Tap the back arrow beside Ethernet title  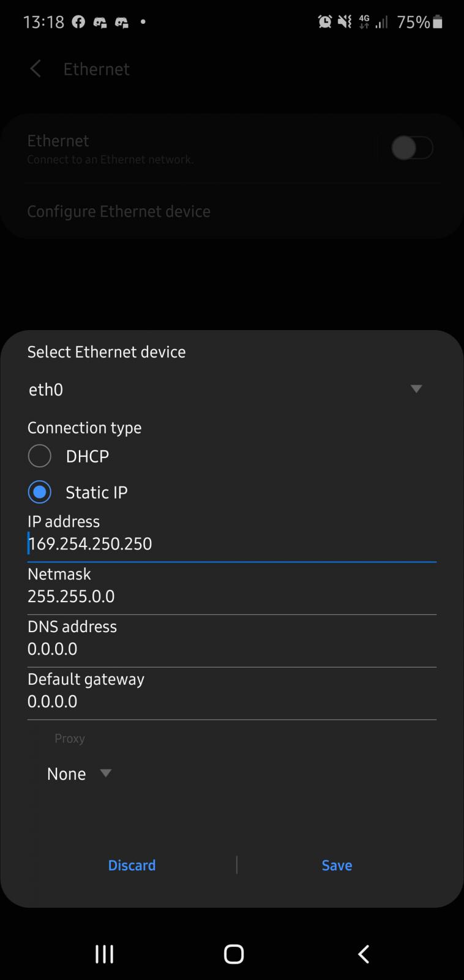point(36,69)
